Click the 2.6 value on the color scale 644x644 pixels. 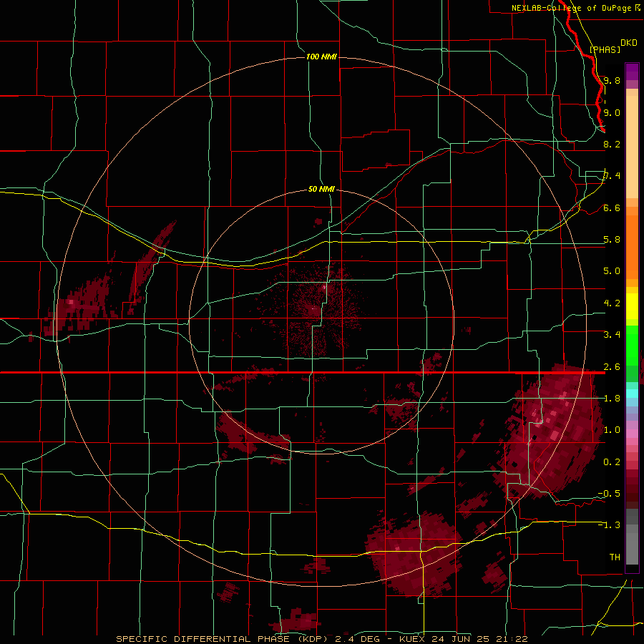coord(612,366)
